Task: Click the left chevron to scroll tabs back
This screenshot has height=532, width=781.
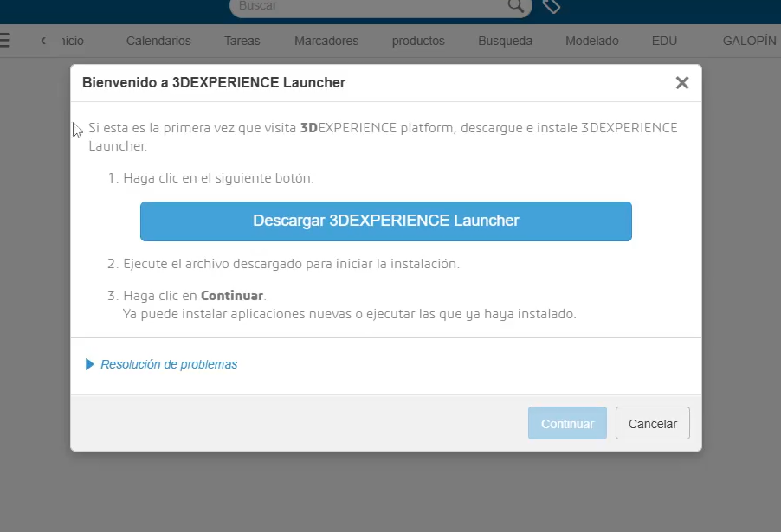Action: pyautogui.click(x=43, y=41)
